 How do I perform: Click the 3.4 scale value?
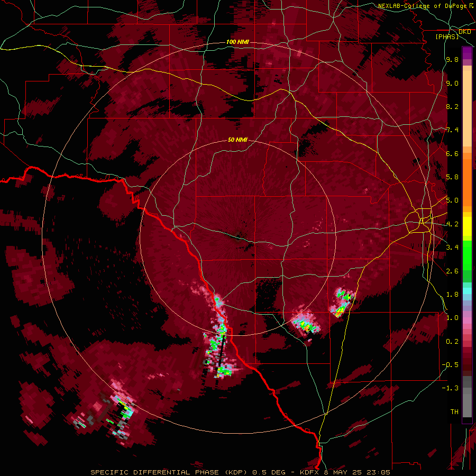tap(452, 248)
